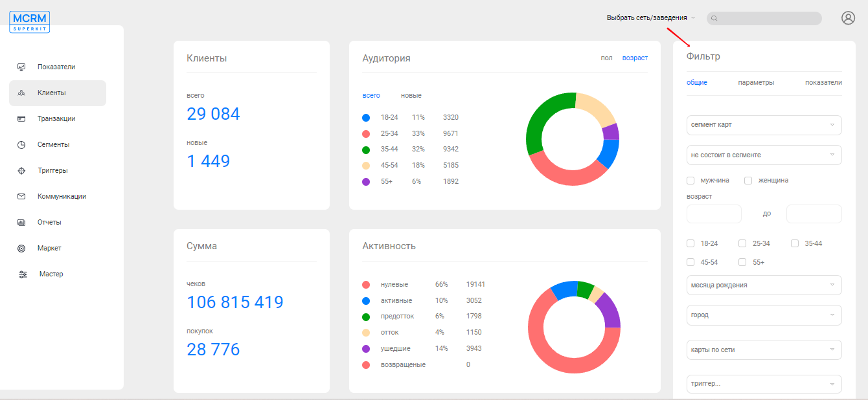Open the сегмент карт dropdown
Screen dimensions: 868x400
[x=764, y=125]
